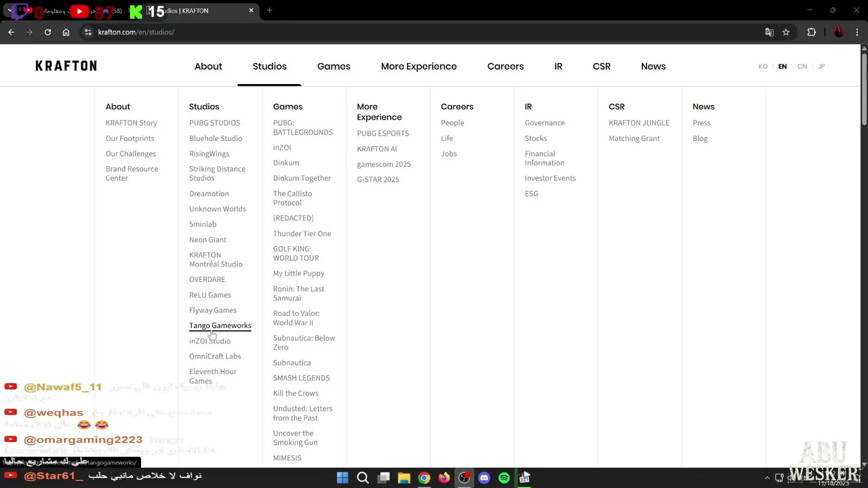Open the browser home page icon
This screenshot has height=488, width=868.
[x=66, y=32]
